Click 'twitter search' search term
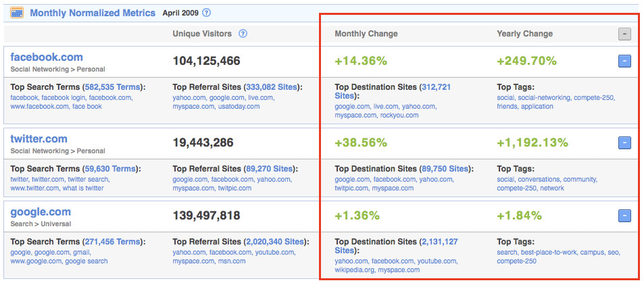 [89, 180]
